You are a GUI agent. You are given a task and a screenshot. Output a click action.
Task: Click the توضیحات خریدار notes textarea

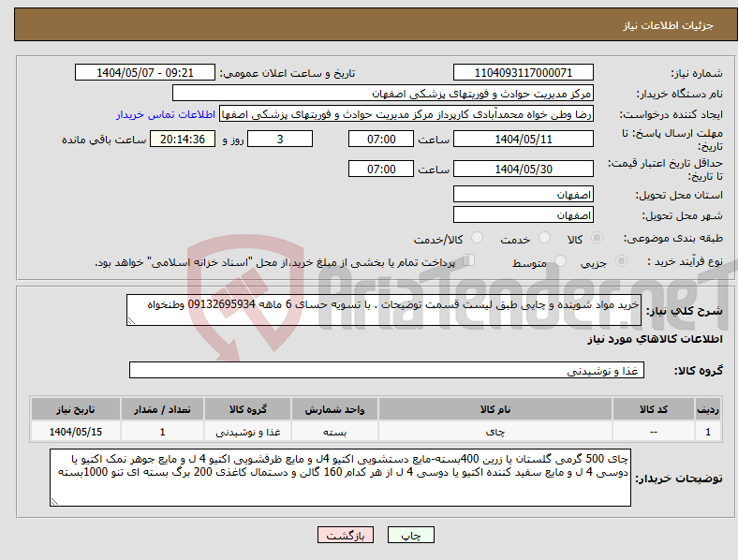point(340,478)
